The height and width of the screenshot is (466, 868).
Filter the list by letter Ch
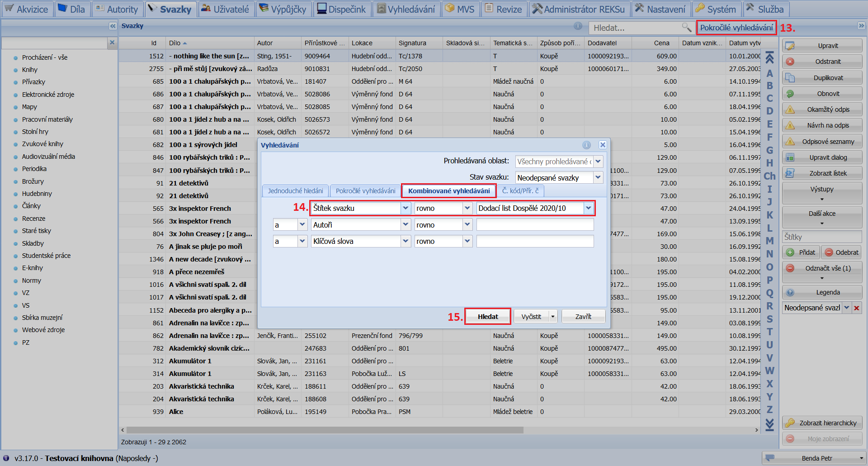[x=769, y=176]
